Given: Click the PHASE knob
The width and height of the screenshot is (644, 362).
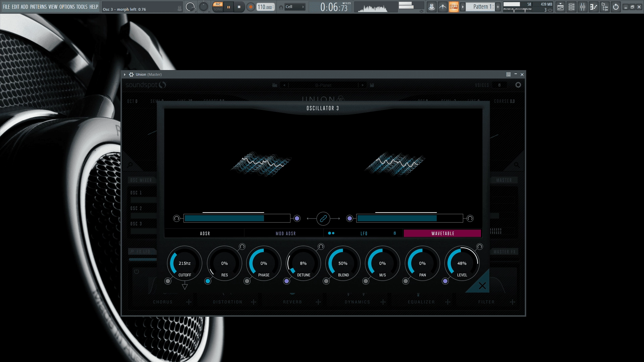Looking at the screenshot, I should point(264,263).
